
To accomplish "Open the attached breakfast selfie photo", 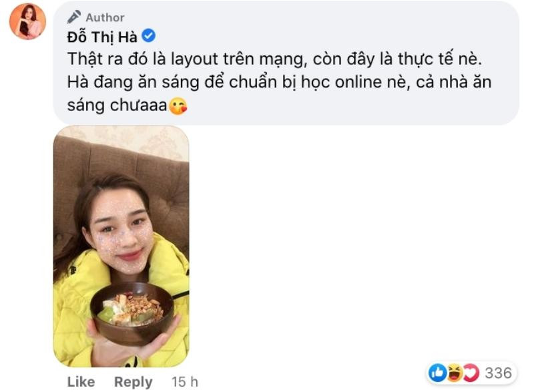I will [x=121, y=246].
